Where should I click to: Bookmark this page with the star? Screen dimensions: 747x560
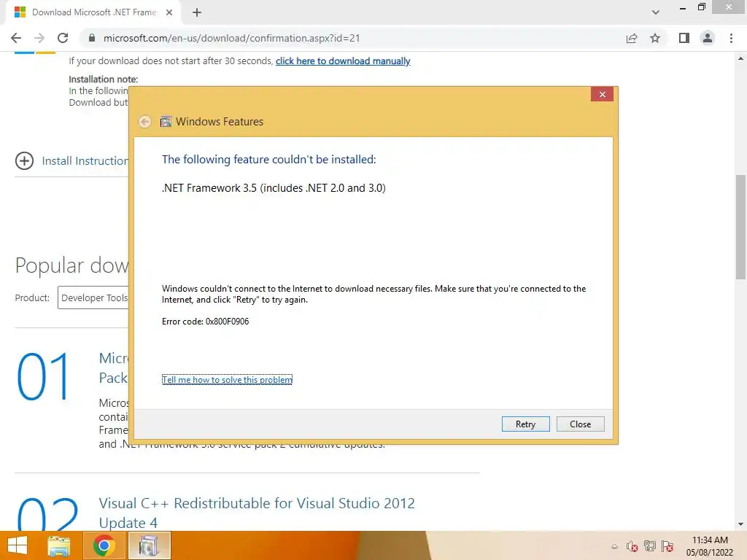click(655, 38)
